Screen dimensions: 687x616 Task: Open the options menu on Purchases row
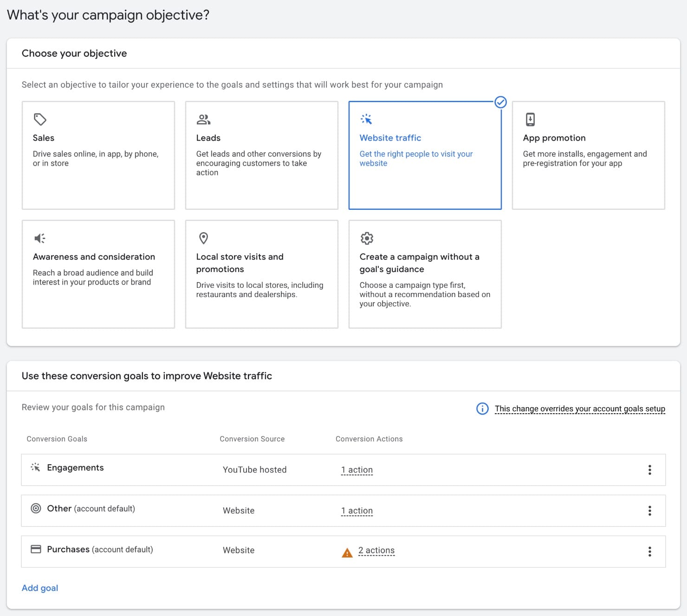coord(650,551)
